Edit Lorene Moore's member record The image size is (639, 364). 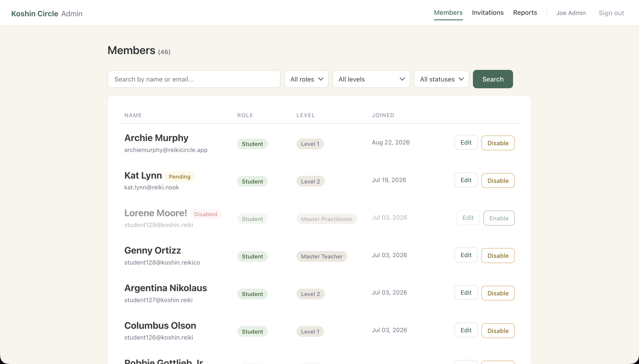(x=468, y=217)
